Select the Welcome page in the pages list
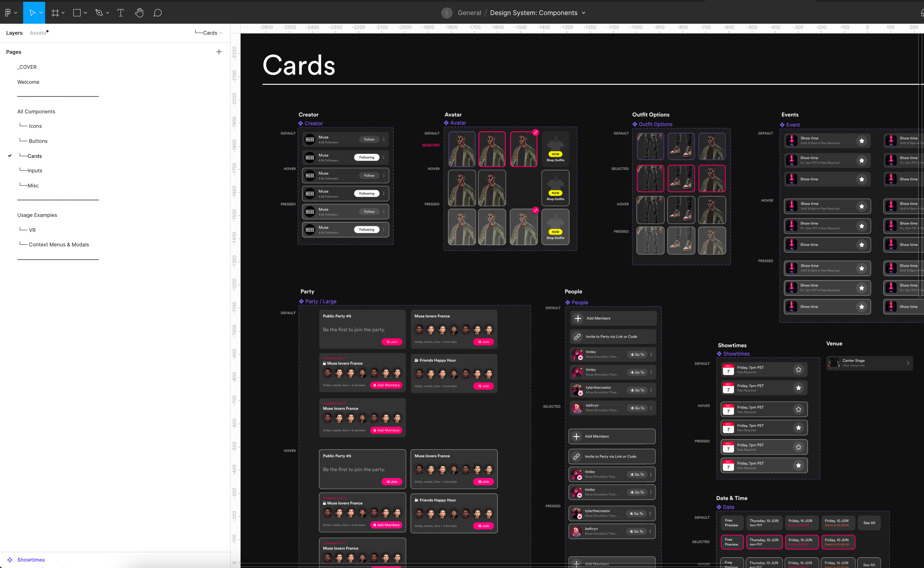924x568 pixels. (28, 82)
